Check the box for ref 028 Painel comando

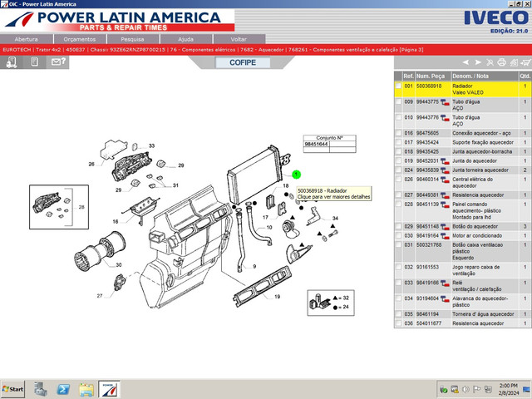(x=398, y=204)
